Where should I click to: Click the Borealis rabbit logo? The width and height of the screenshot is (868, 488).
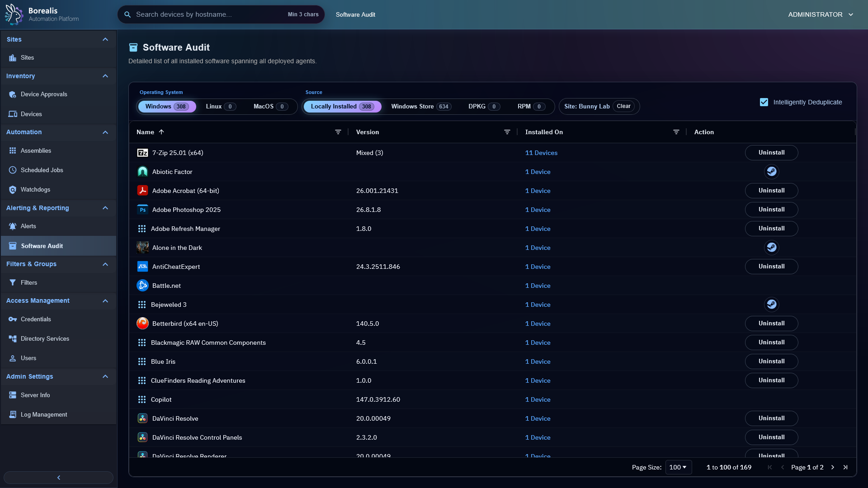coord(14,14)
